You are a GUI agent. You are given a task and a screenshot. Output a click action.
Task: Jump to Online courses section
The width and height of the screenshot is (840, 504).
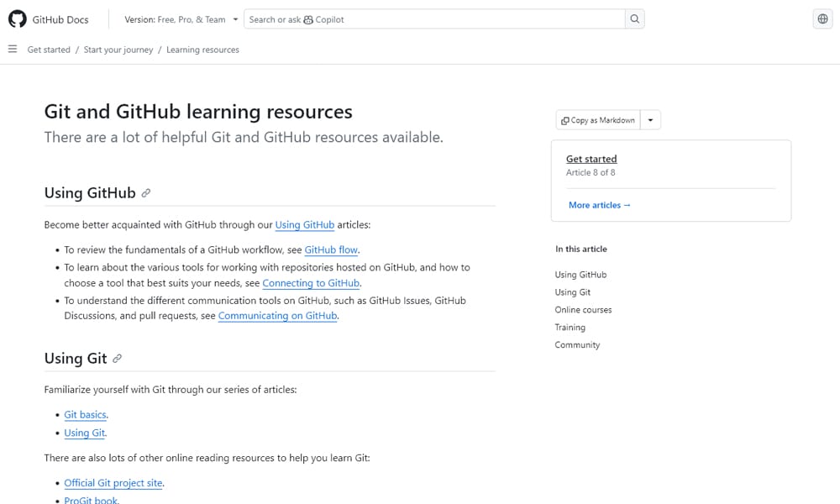coord(583,310)
